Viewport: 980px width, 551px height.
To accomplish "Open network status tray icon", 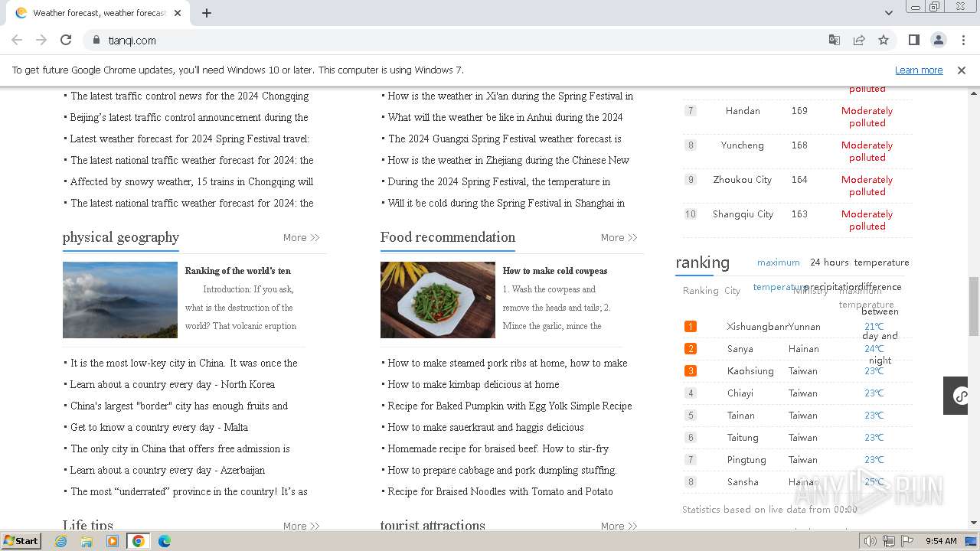I will 888,541.
